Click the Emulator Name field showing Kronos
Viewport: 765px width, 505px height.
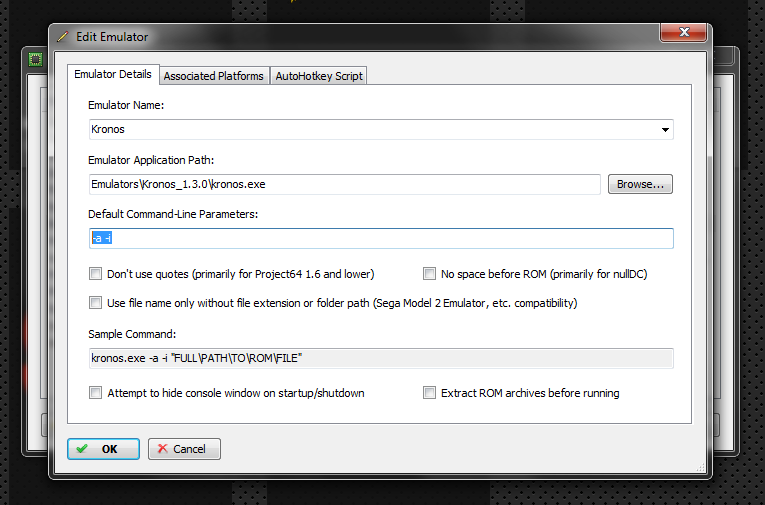(381, 129)
